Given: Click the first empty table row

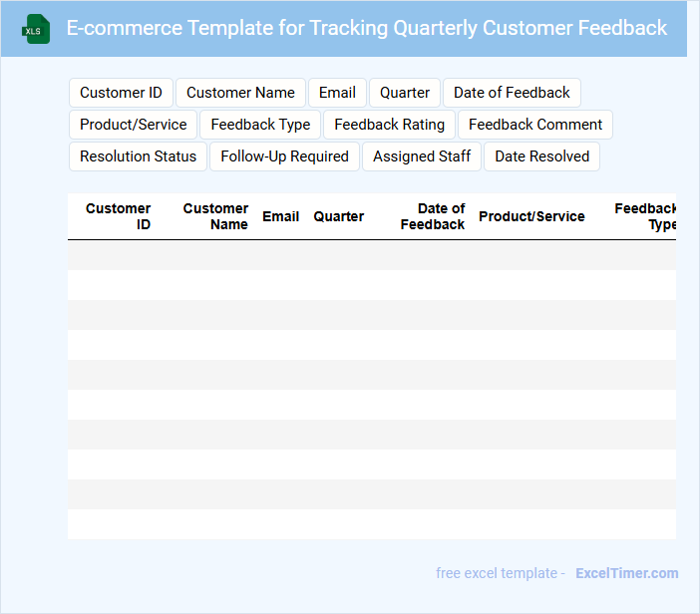Looking at the screenshot, I should (x=371, y=255).
